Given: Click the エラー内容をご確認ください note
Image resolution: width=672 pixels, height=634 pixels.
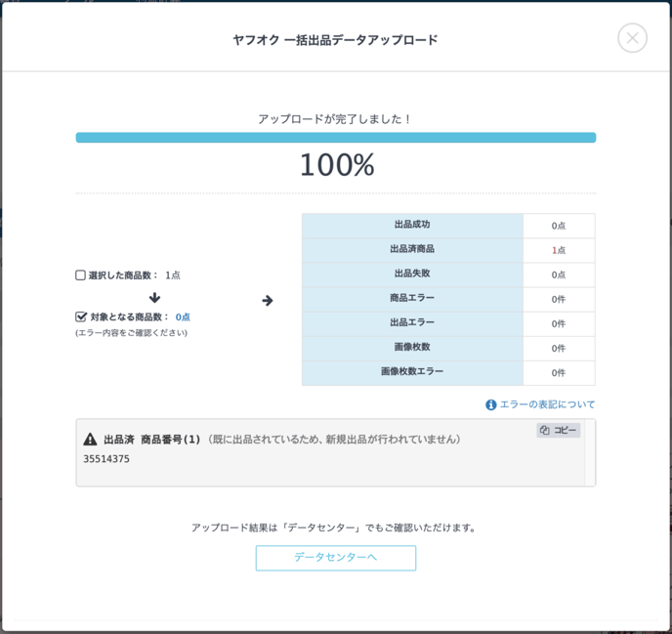Looking at the screenshot, I should (x=131, y=333).
